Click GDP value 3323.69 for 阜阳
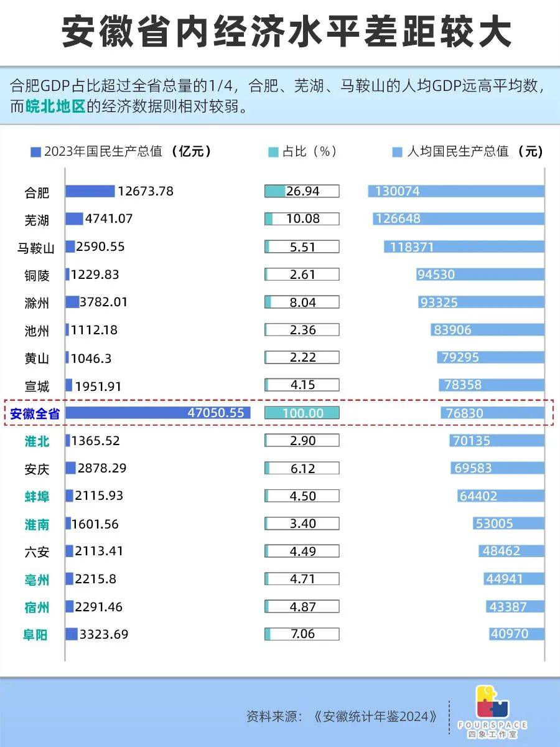Screen dimensions: 560x747 (x=104, y=634)
